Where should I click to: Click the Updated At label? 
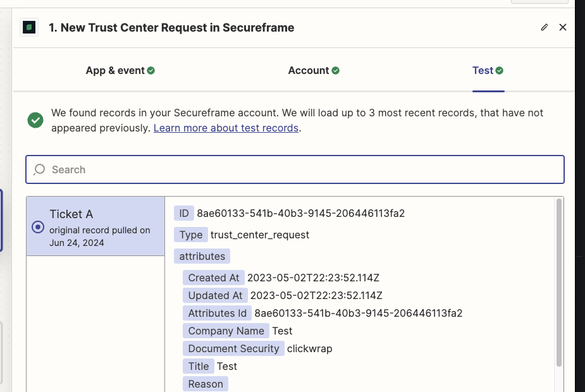[x=215, y=295]
